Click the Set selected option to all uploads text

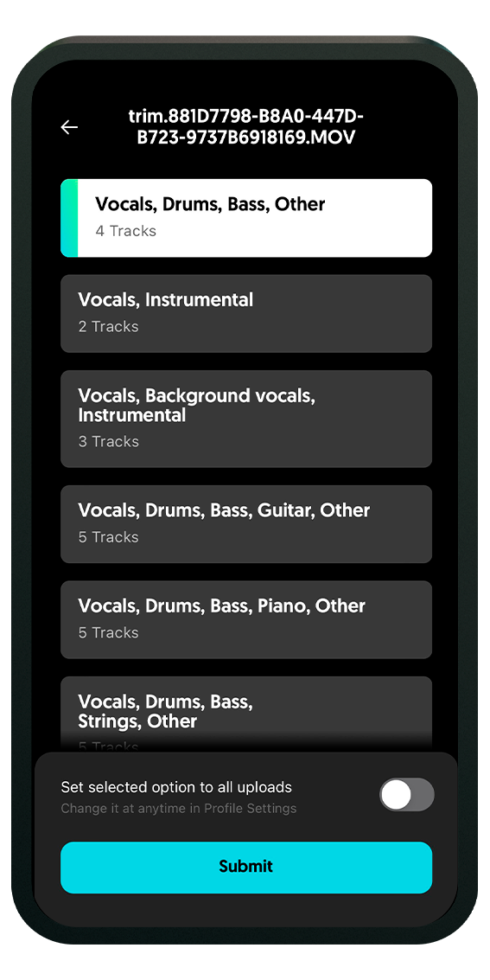click(x=176, y=787)
